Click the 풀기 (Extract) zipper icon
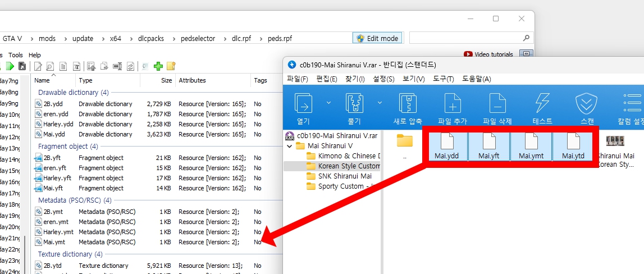The image size is (644, 274). coord(354,104)
